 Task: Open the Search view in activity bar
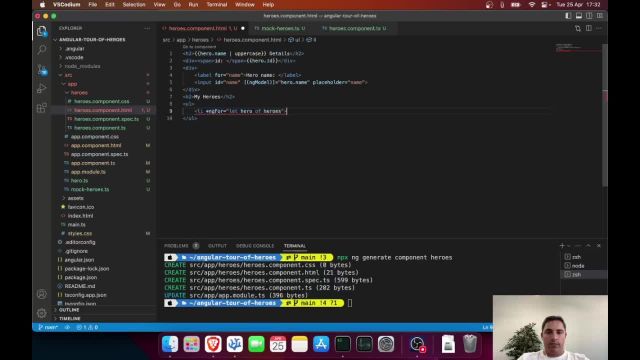41,50
